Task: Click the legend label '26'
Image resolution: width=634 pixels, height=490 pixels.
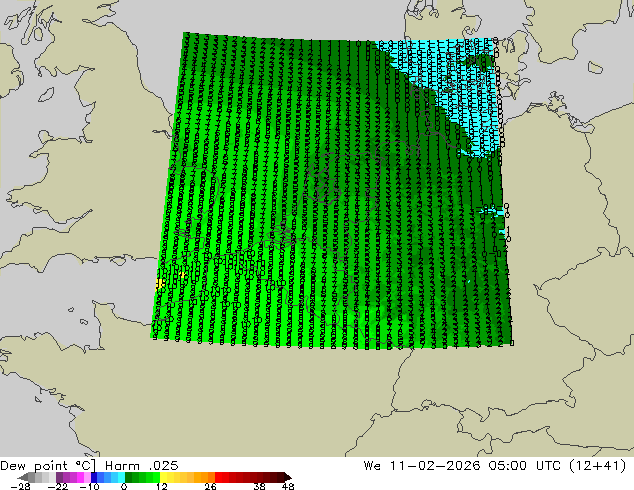Action: [210, 486]
